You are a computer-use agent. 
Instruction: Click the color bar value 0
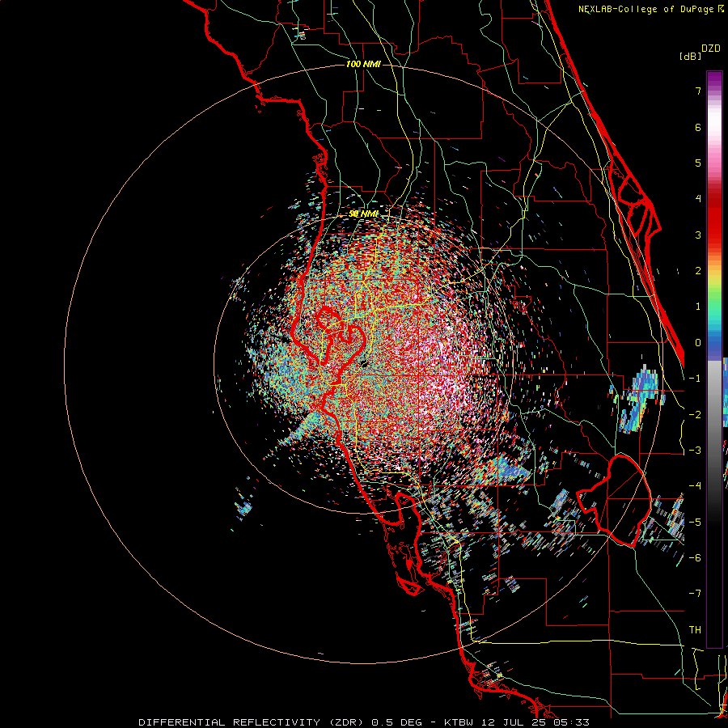pyautogui.click(x=698, y=343)
